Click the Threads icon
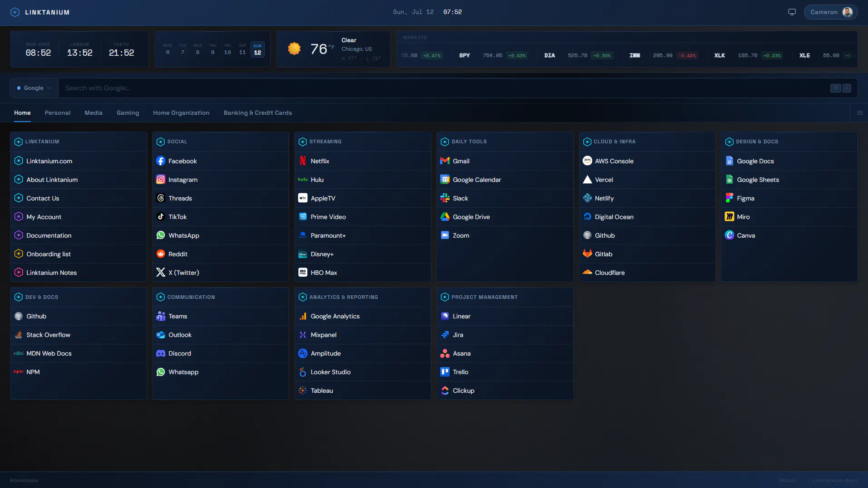Screen dimensions: 868x488 pyautogui.click(x=161, y=198)
